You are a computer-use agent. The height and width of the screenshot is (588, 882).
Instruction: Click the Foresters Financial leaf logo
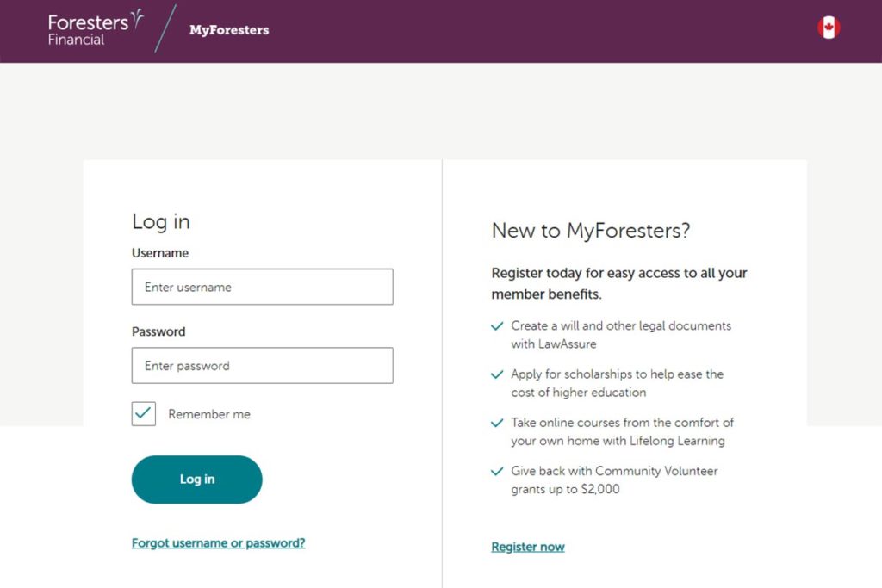pos(95,29)
